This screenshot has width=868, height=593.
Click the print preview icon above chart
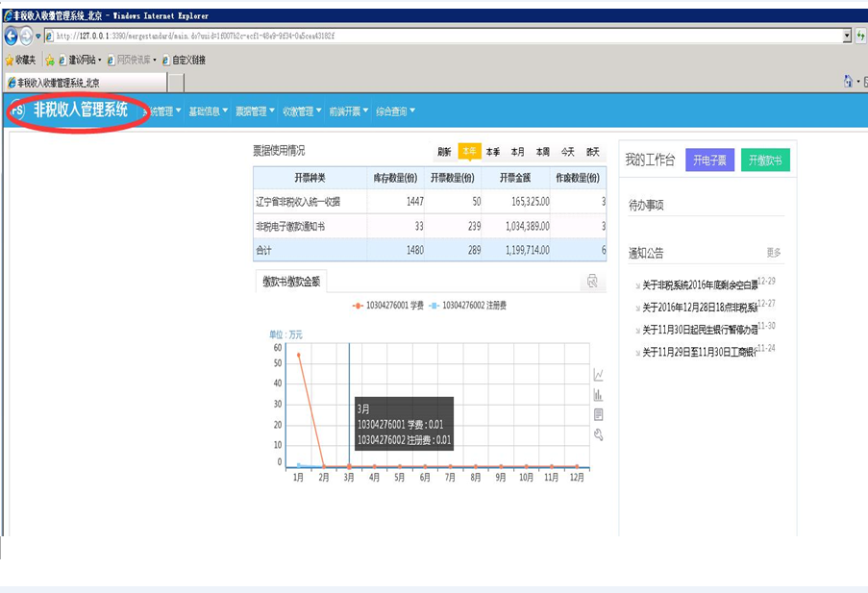click(592, 281)
